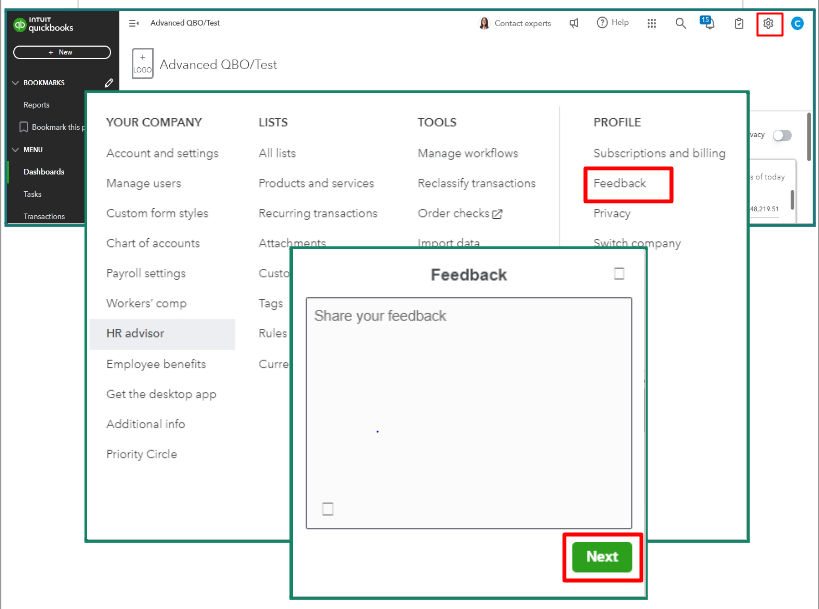Open the announcements megaphone icon

pyautogui.click(x=574, y=23)
